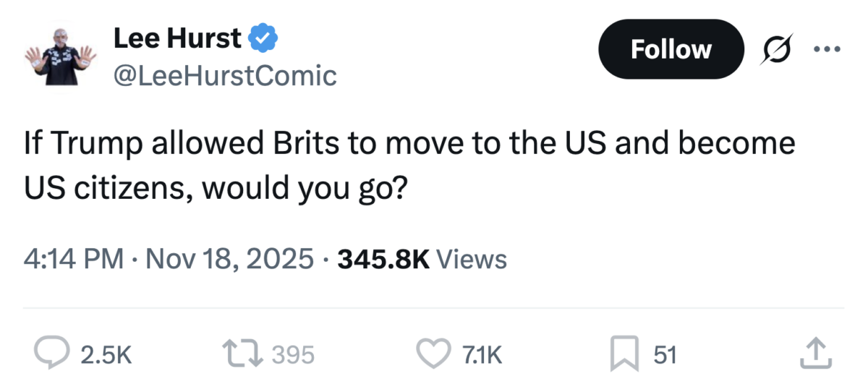Bookmark the tweet with the bookmark icon
This screenshot has height=392, width=868.
(x=624, y=354)
